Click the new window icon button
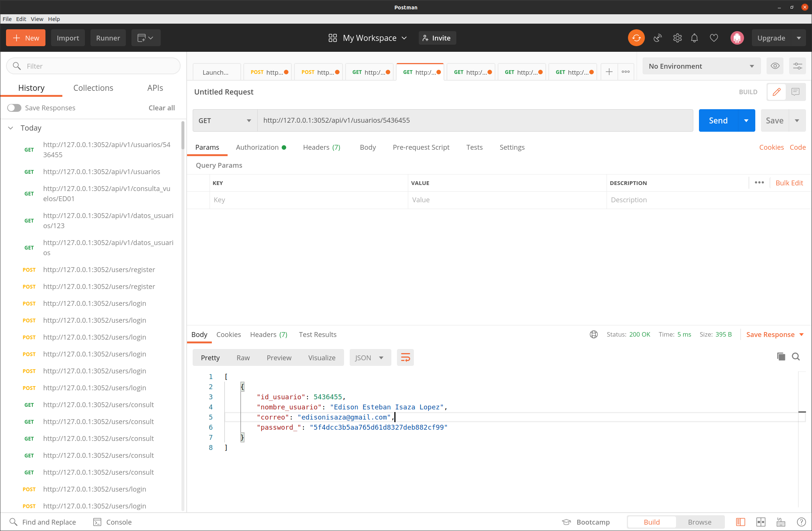 146,38
